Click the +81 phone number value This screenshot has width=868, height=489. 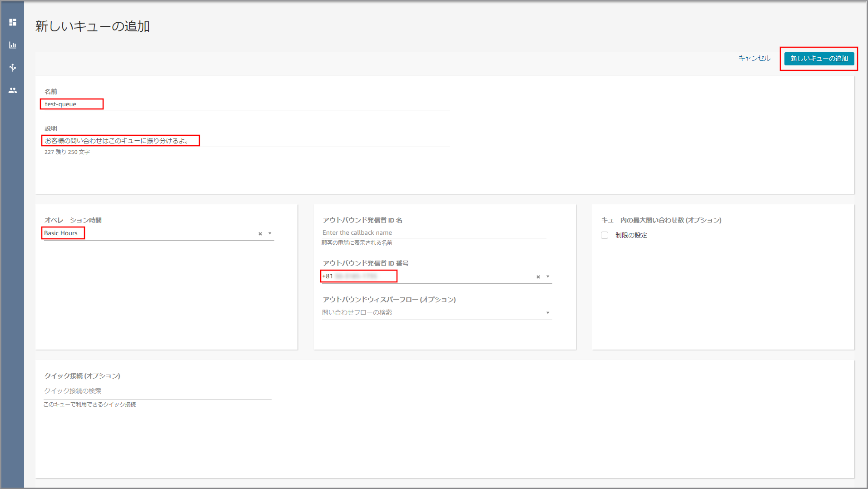tap(350, 276)
